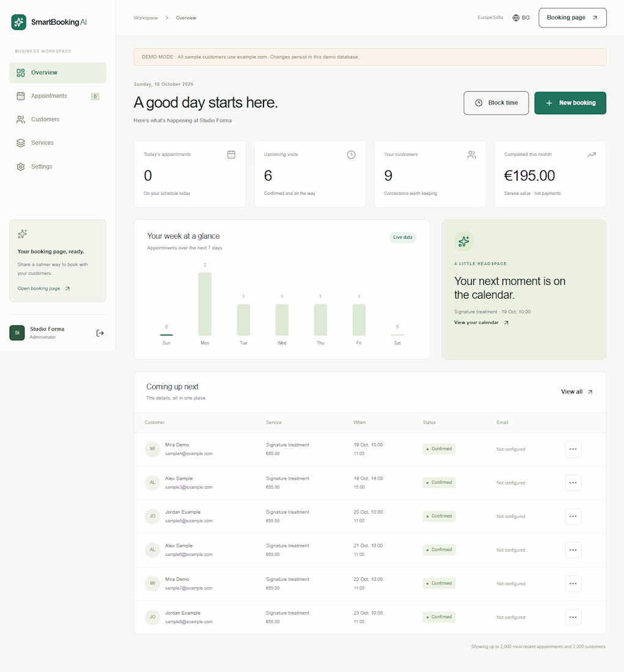This screenshot has width=624, height=672.
Task: Open Customers in the sidebar
Action: (57, 120)
